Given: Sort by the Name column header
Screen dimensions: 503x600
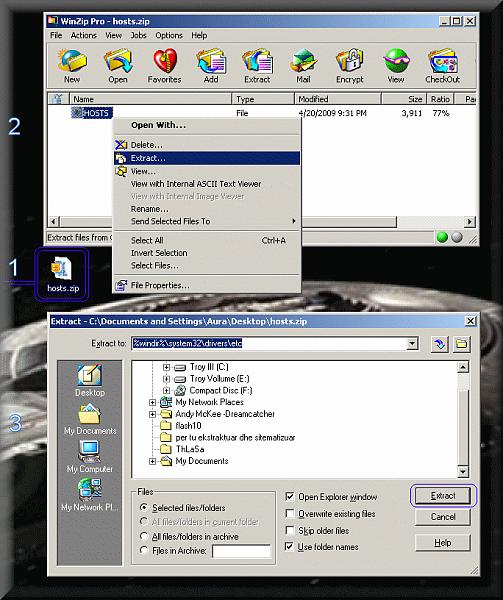Looking at the screenshot, I should (151, 99).
